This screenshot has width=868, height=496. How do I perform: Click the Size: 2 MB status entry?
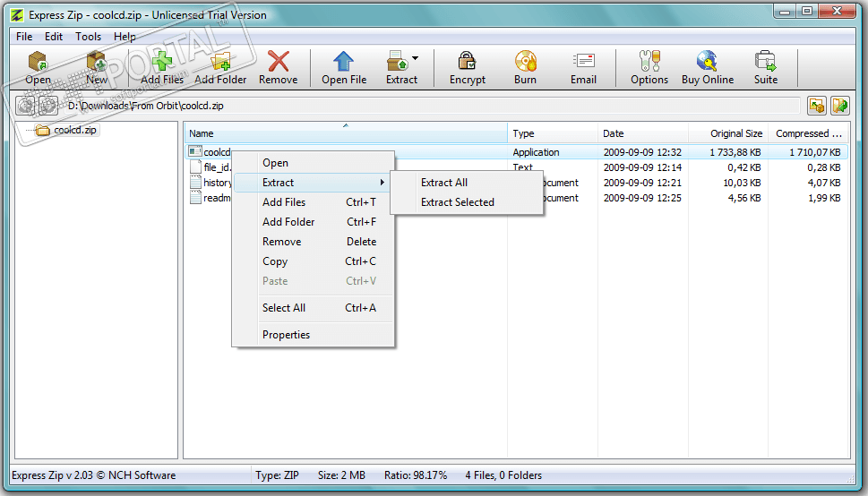(x=341, y=475)
